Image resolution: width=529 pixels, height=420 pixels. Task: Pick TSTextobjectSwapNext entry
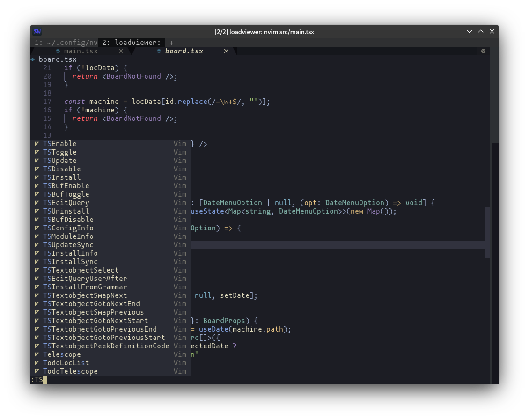(x=110, y=295)
